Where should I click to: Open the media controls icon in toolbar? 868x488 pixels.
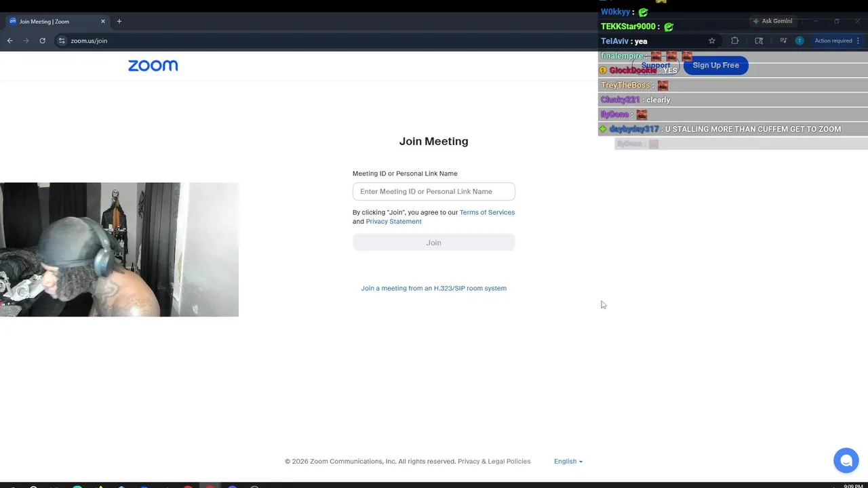783,41
